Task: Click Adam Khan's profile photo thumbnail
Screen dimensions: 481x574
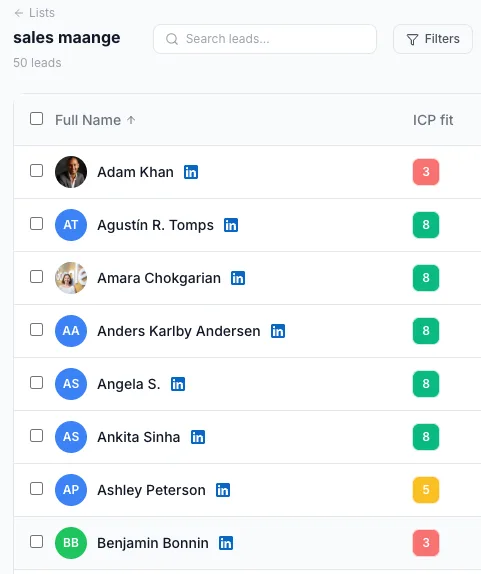Action: [x=71, y=172]
